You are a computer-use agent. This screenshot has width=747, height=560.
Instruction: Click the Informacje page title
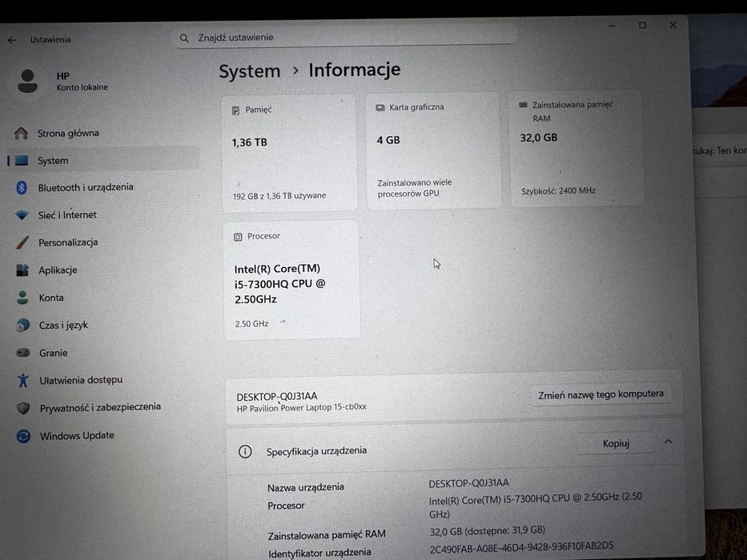tap(355, 70)
